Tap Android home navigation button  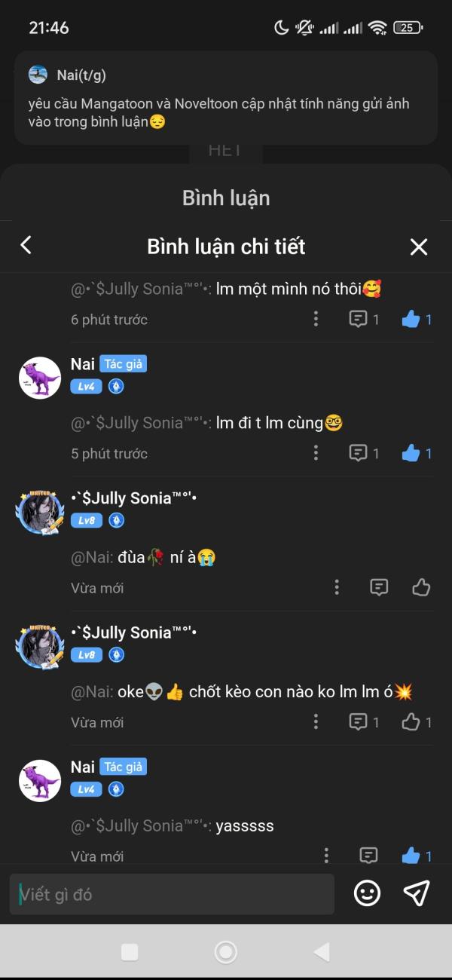coord(226,952)
